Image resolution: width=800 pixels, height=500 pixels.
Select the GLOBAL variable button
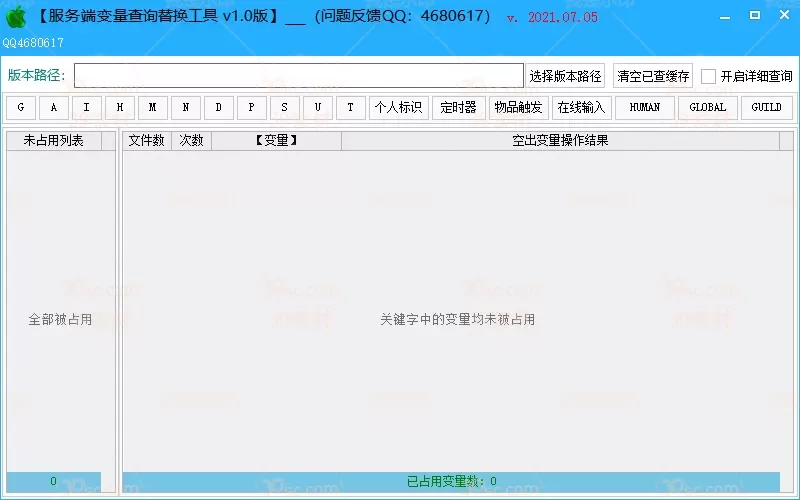click(708, 108)
